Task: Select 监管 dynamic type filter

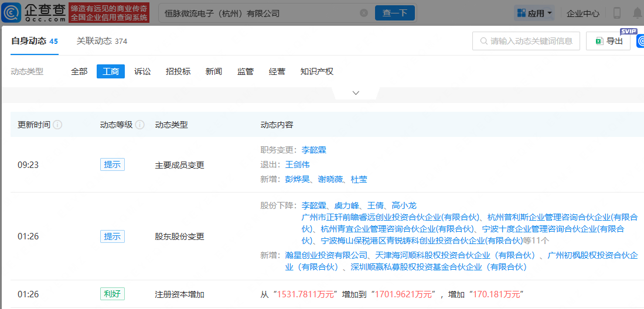Action: pyautogui.click(x=245, y=71)
